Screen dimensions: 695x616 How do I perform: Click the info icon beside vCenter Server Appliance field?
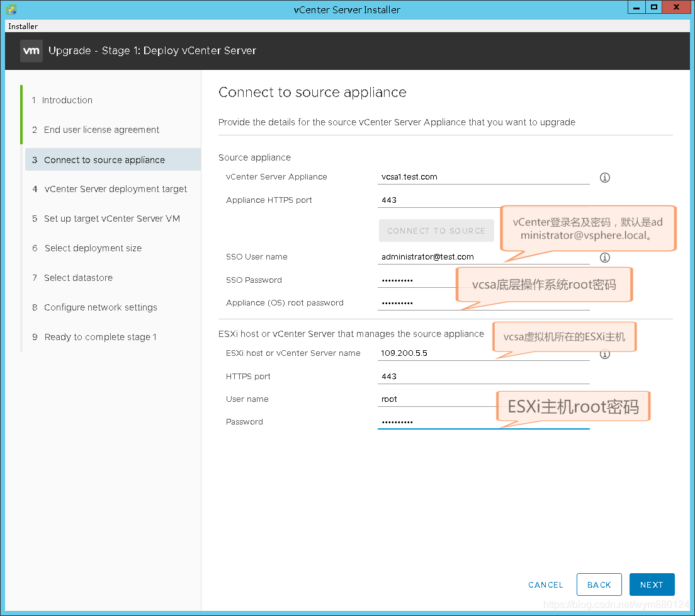click(x=605, y=178)
